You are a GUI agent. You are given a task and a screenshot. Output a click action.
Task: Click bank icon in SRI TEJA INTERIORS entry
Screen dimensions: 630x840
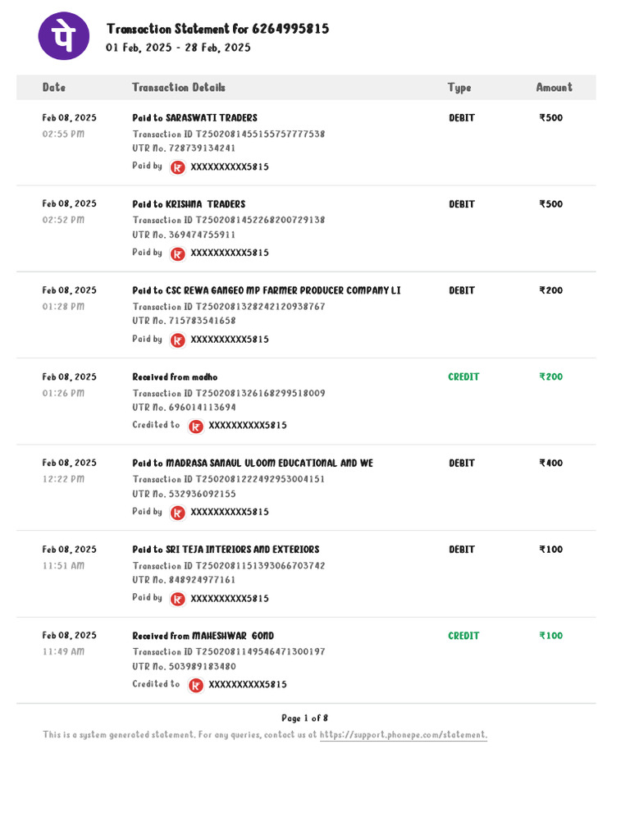(178, 599)
